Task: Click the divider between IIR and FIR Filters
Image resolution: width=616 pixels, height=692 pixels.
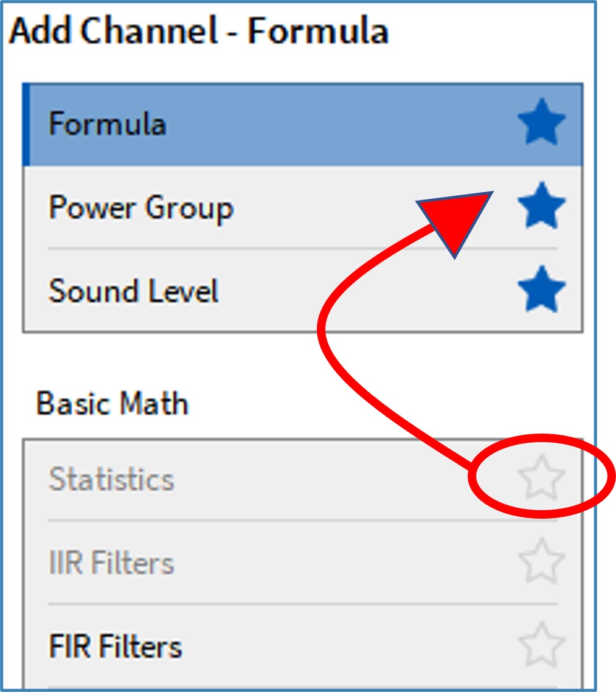Action: pyautogui.click(x=302, y=604)
